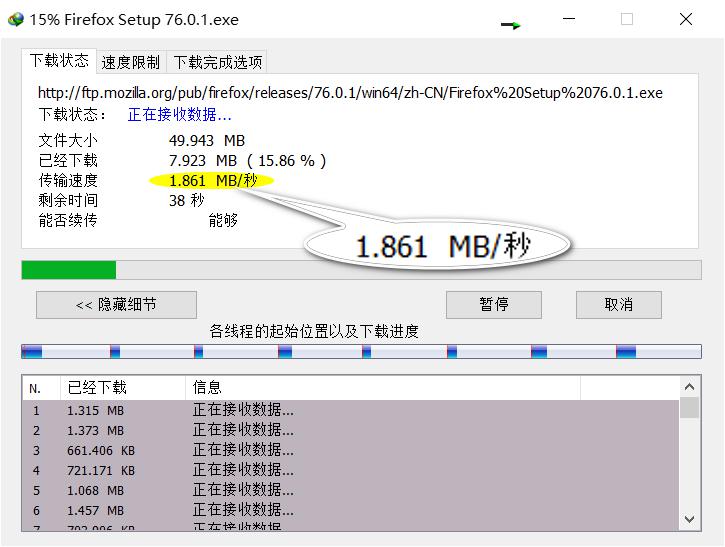Sort by the N. column header
The image size is (725, 547).
pyautogui.click(x=36, y=388)
